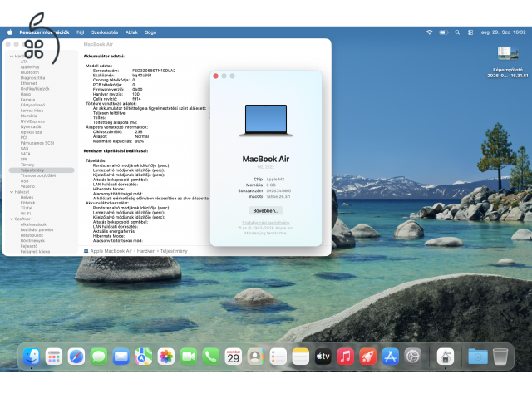Select the highlighted Teljesítmény sidebar item
The height and width of the screenshot is (399, 532).
[x=42, y=170]
